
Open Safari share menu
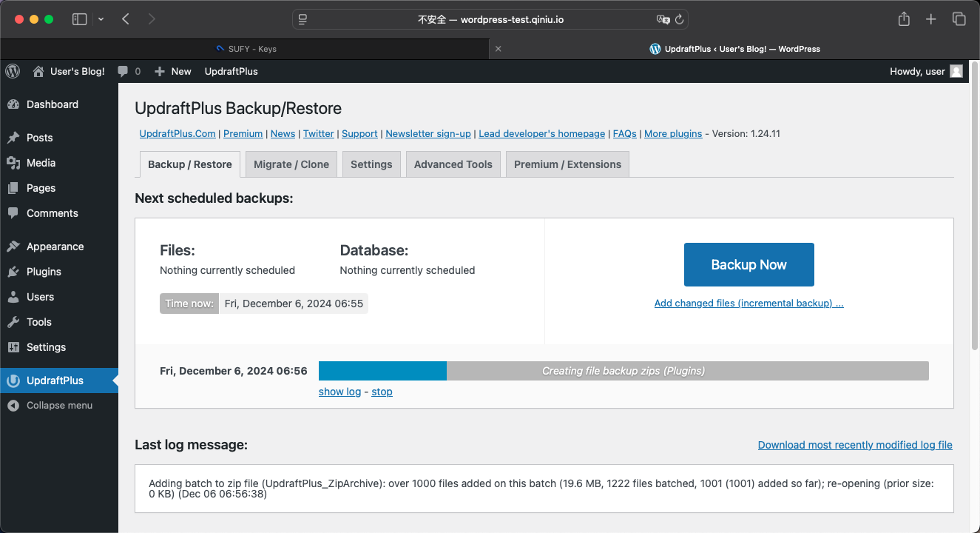(x=904, y=19)
